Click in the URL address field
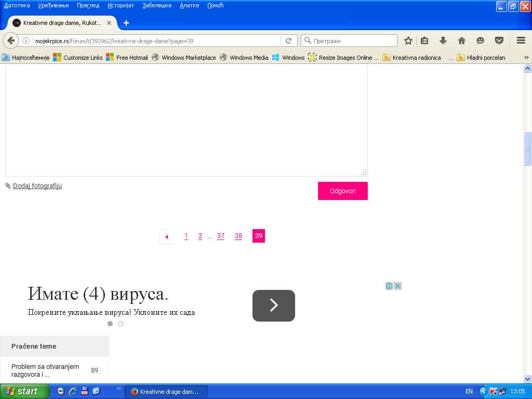Image resolution: width=532 pixels, height=399 pixels. pyautogui.click(x=156, y=41)
